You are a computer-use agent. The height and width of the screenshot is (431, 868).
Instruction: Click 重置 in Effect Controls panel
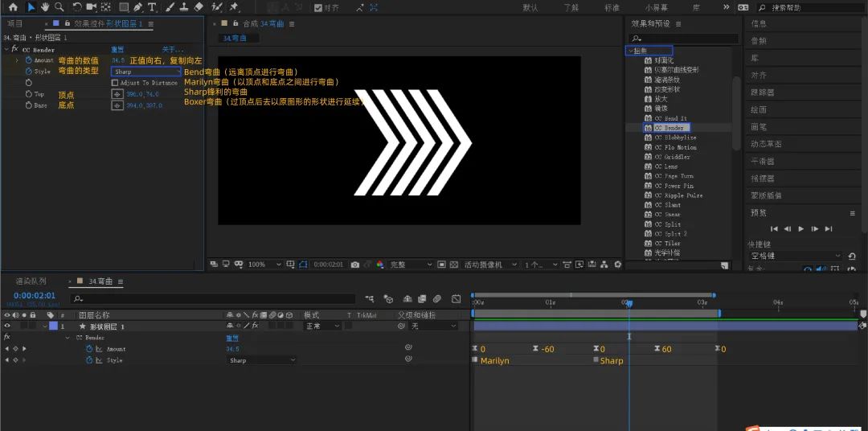coord(117,49)
